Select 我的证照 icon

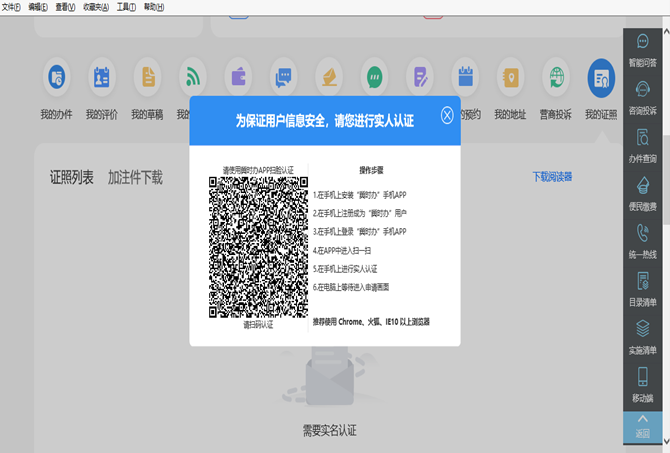601,77
